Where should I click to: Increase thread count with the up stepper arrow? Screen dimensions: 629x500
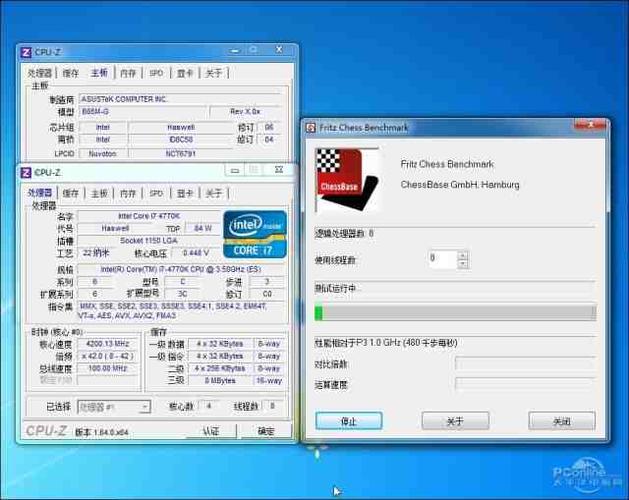[463, 255]
